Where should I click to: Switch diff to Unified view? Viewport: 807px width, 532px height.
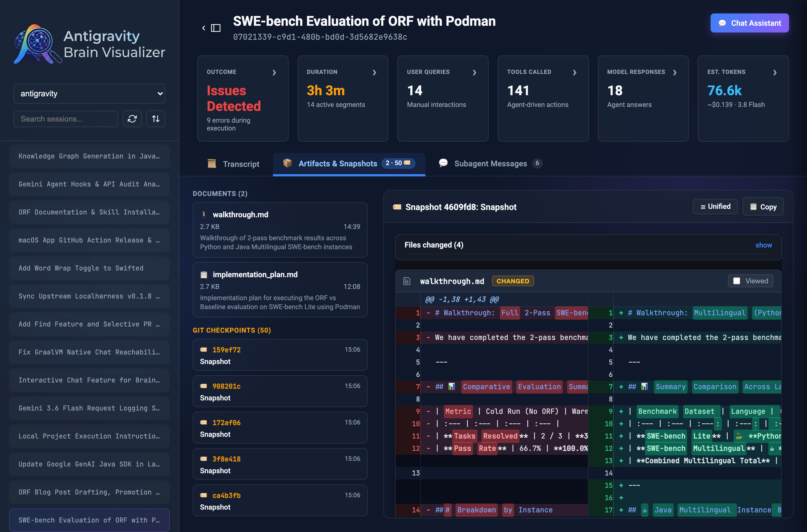(715, 207)
